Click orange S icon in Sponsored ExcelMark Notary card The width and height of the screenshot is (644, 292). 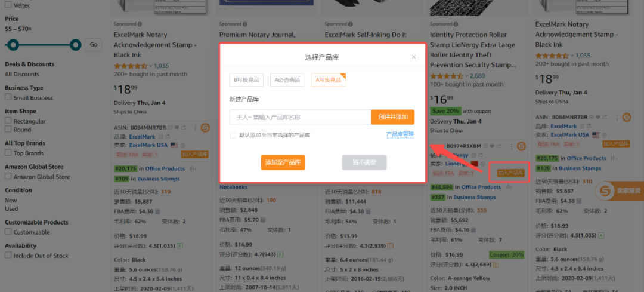[205, 128]
